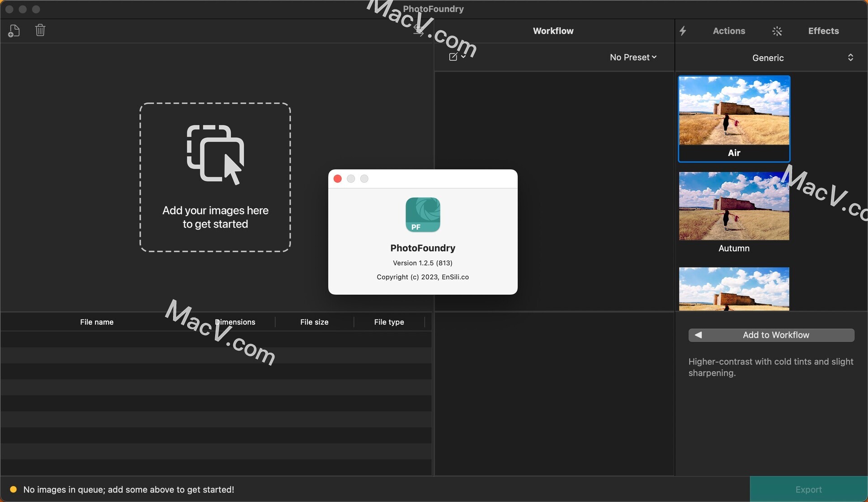
Task: Click the lightning bolt Actions icon
Action: pyautogui.click(x=683, y=31)
